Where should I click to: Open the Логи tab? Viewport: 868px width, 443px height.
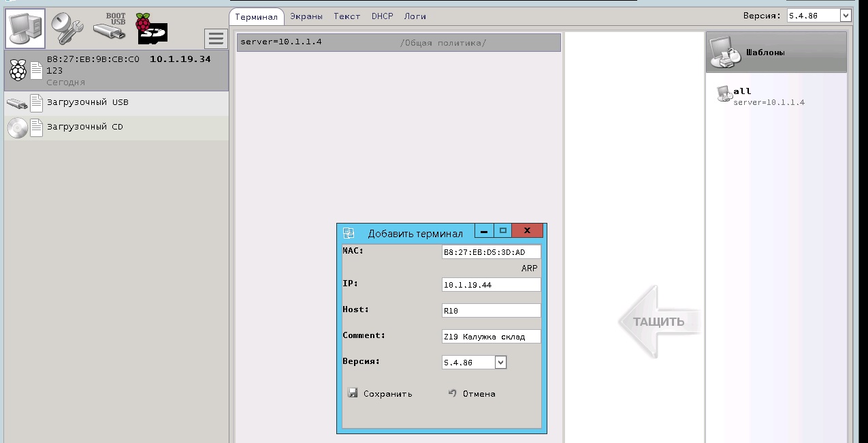pos(415,16)
